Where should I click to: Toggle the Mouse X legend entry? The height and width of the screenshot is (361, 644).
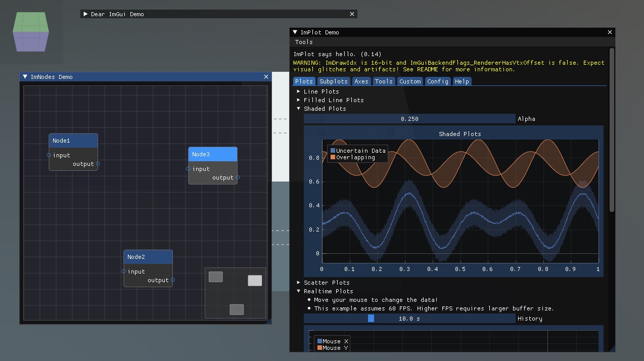pos(333,341)
